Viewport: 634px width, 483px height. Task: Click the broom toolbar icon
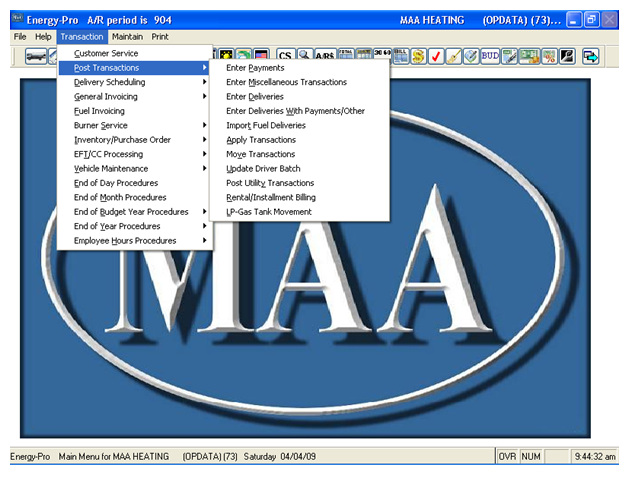[x=454, y=56]
